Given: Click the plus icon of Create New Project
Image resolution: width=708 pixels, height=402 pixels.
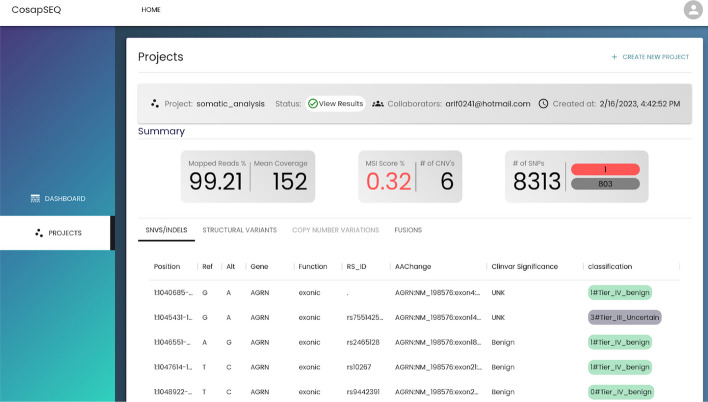Looking at the screenshot, I should coord(614,57).
